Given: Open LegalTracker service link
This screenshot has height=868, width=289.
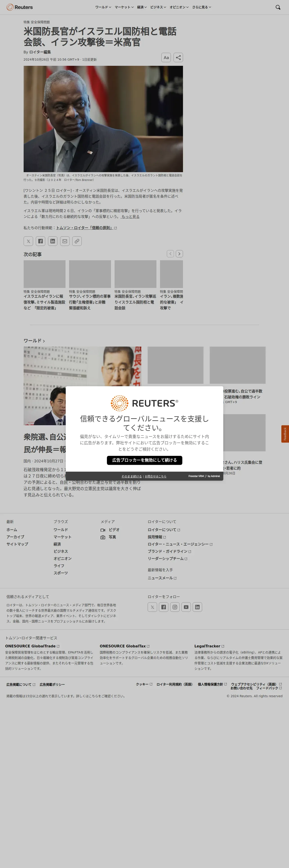Looking at the screenshot, I should click(x=209, y=646).
